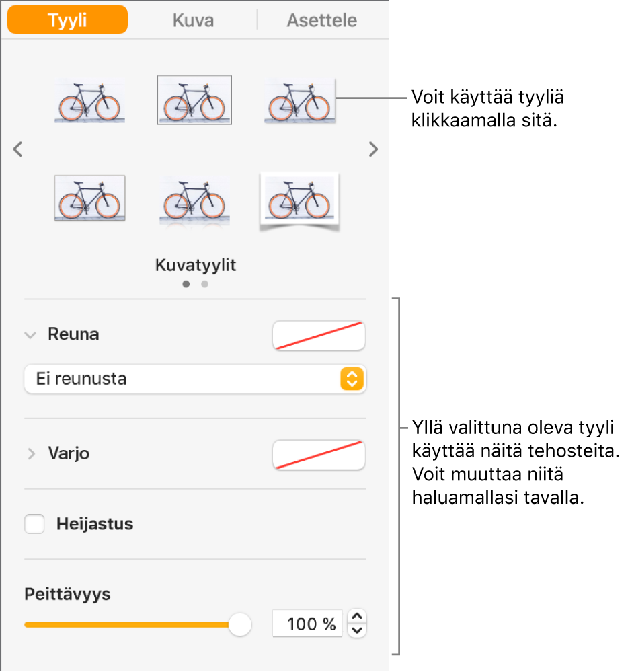Open the Ei reunusta dropdown
This screenshot has height=672, width=630.
click(195, 379)
